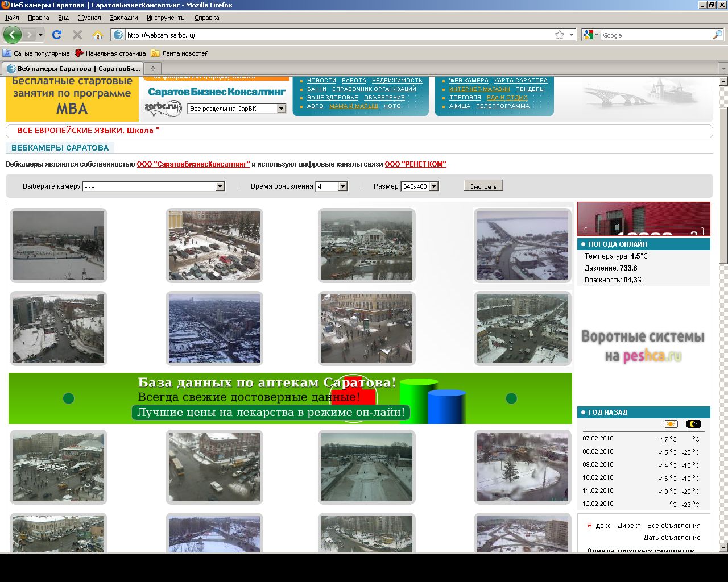Click the Воротные системы peshca.ru banner
Viewport: 728px width, 582px height.
(643, 346)
